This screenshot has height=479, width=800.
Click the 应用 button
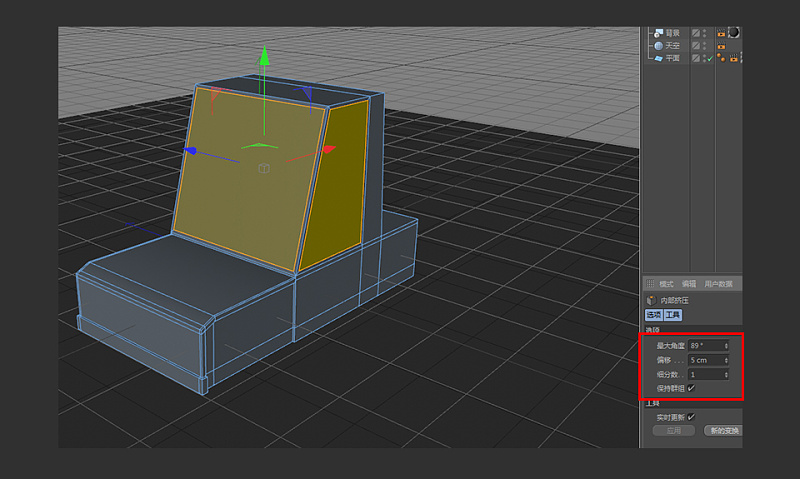point(673,431)
